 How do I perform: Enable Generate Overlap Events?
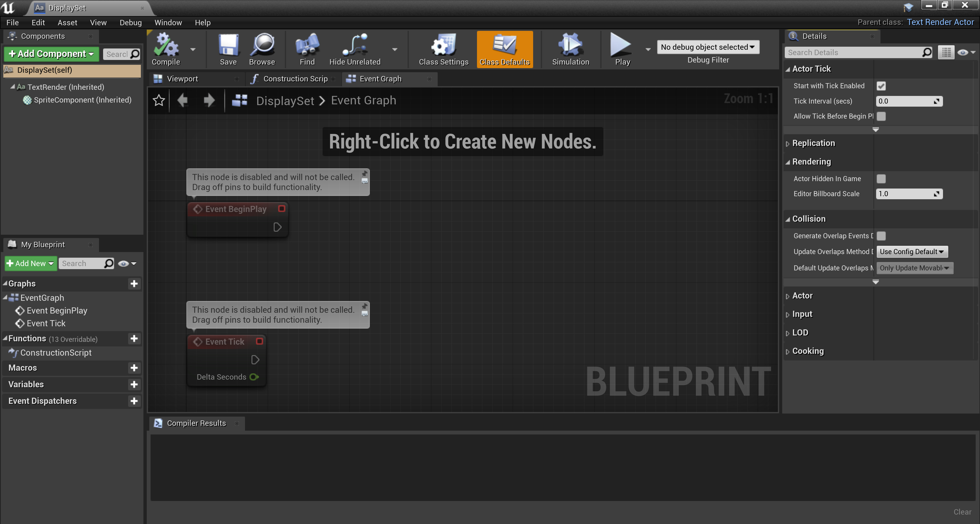coord(881,236)
